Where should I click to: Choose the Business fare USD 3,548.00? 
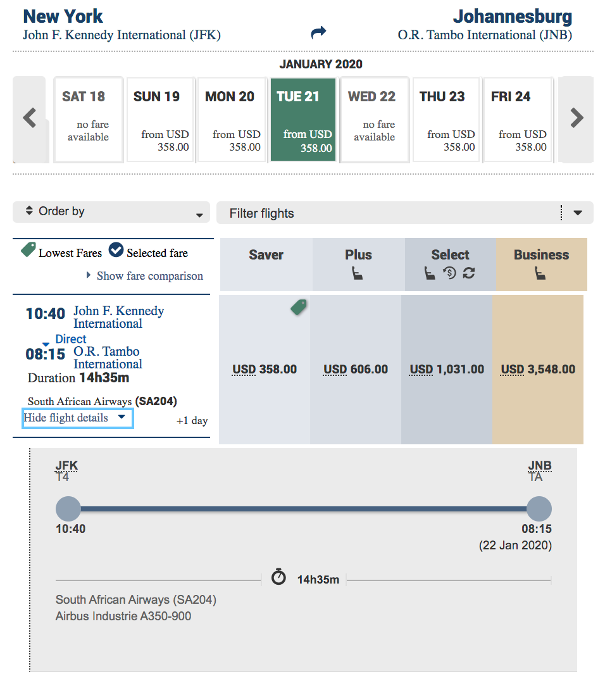538,370
